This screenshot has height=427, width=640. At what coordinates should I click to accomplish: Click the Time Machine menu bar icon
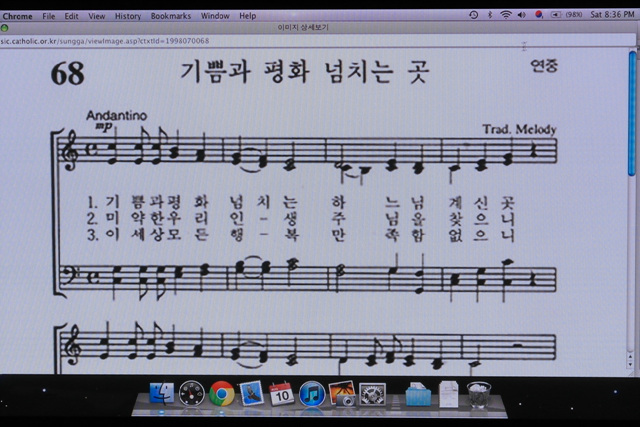pyautogui.click(x=473, y=15)
